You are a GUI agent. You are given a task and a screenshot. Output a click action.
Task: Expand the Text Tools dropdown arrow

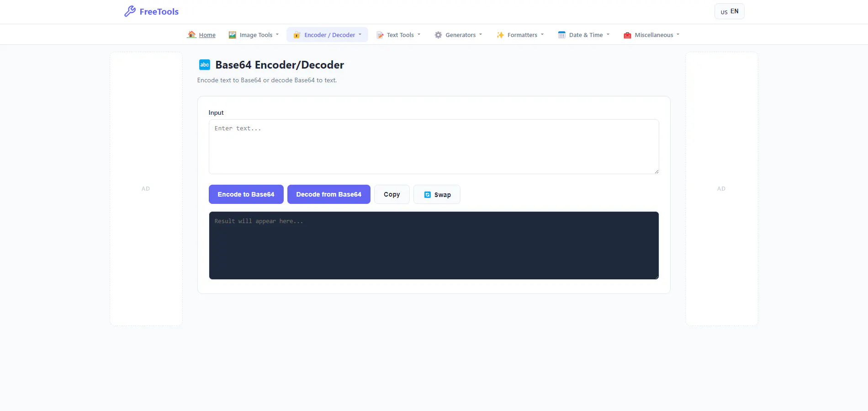click(x=419, y=34)
